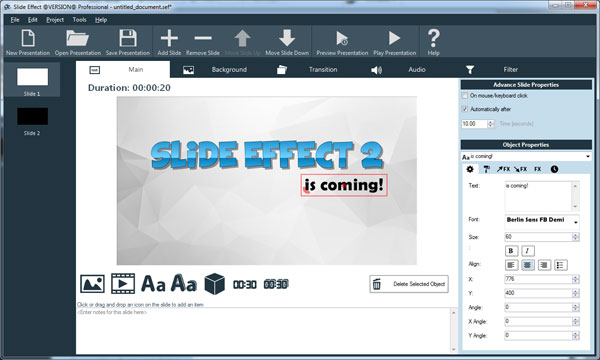
Task: Open the Project menu
Action: point(55,20)
